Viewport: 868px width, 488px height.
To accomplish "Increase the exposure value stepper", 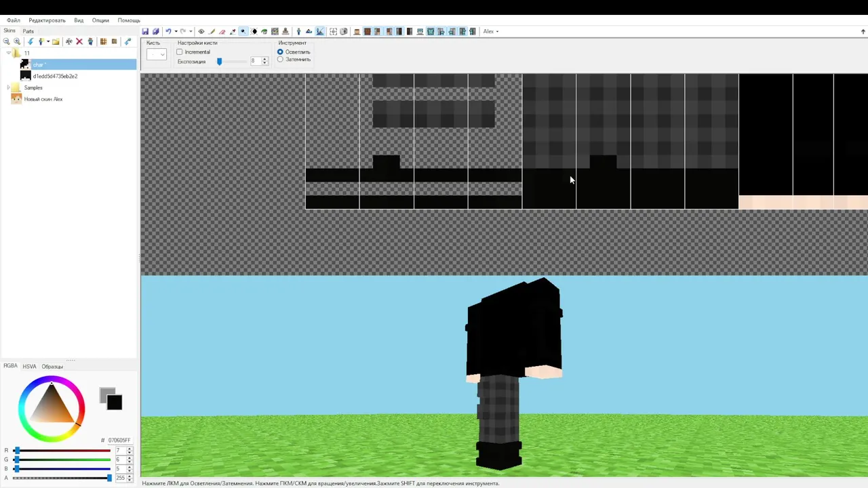I will pos(265,59).
